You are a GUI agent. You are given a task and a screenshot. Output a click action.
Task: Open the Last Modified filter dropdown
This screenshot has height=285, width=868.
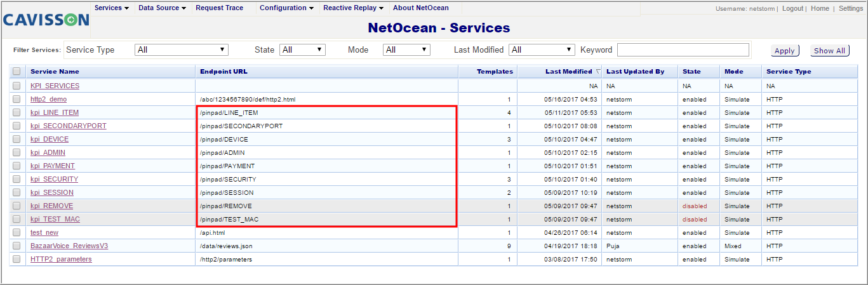coord(542,50)
